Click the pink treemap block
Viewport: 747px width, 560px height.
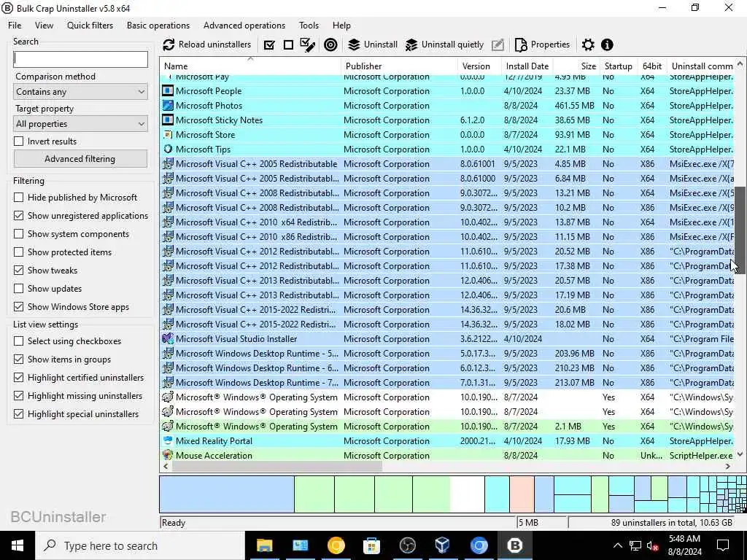tap(522, 494)
